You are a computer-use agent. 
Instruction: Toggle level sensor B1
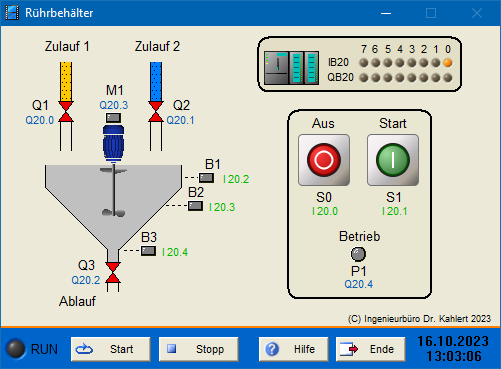[x=206, y=178]
